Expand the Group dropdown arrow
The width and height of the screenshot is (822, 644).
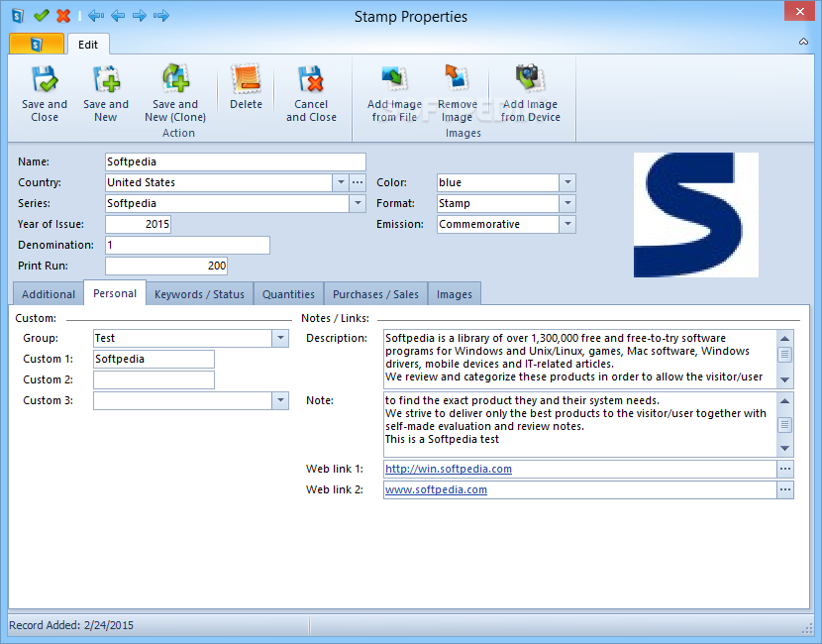click(x=280, y=338)
